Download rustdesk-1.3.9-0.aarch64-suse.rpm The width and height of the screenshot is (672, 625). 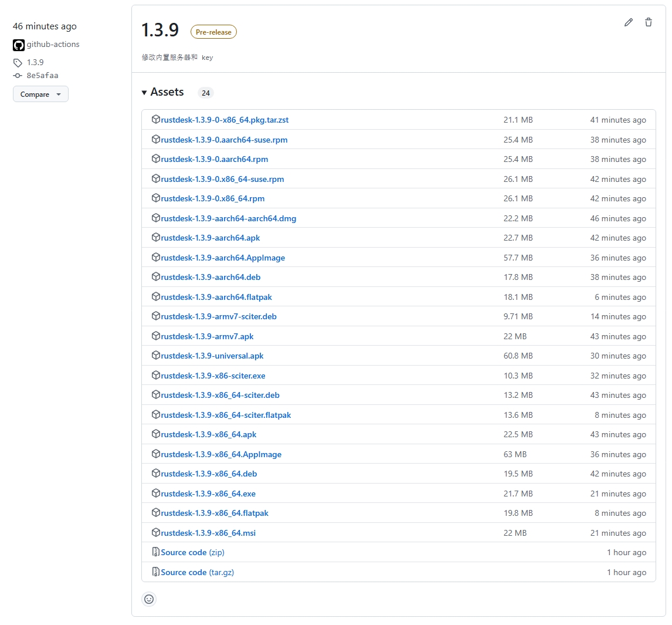pos(224,140)
